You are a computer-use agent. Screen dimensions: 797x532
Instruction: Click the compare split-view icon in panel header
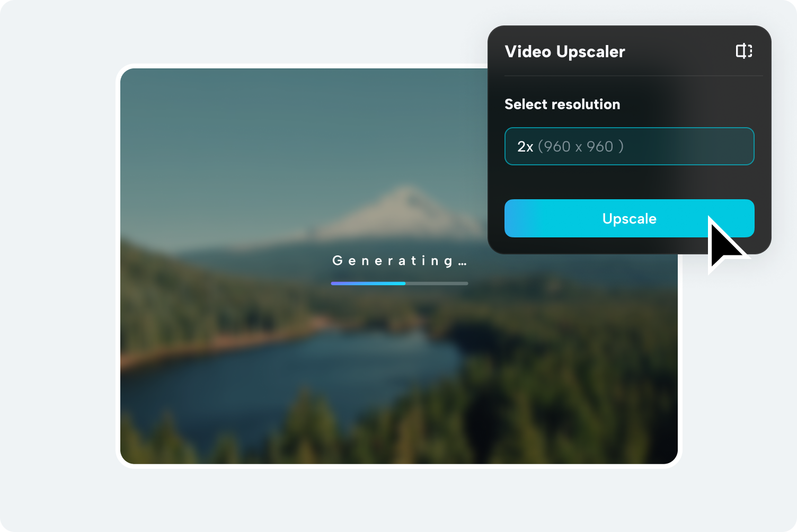(x=744, y=51)
